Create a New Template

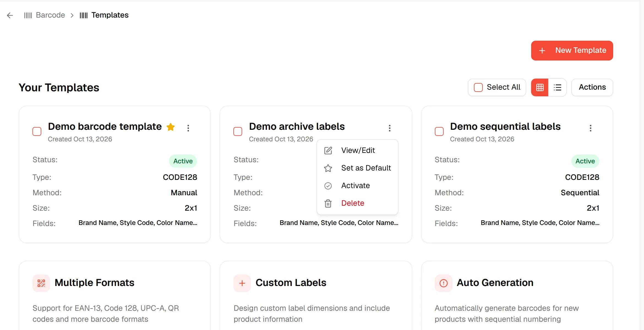[572, 51]
